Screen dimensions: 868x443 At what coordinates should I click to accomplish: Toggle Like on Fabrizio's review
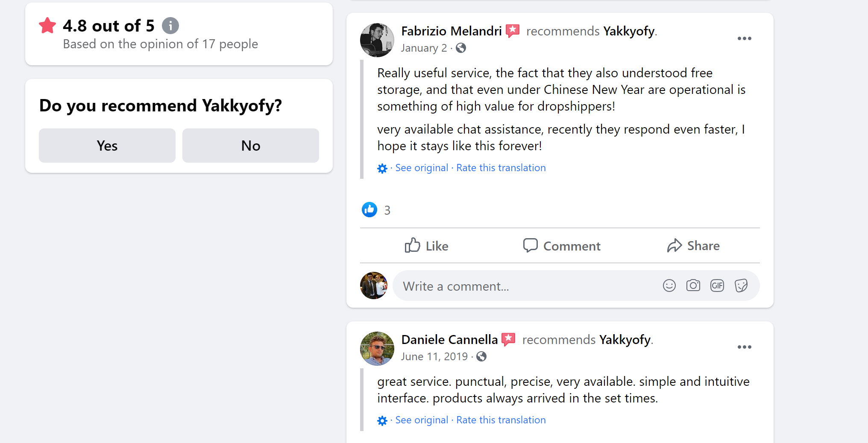point(426,246)
